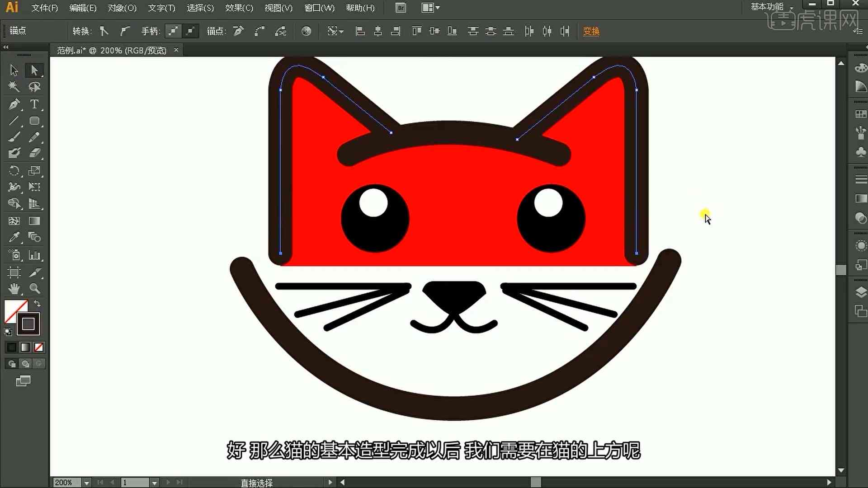The height and width of the screenshot is (488, 868).
Task: Select the Slice tool
Action: tap(34, 272)
